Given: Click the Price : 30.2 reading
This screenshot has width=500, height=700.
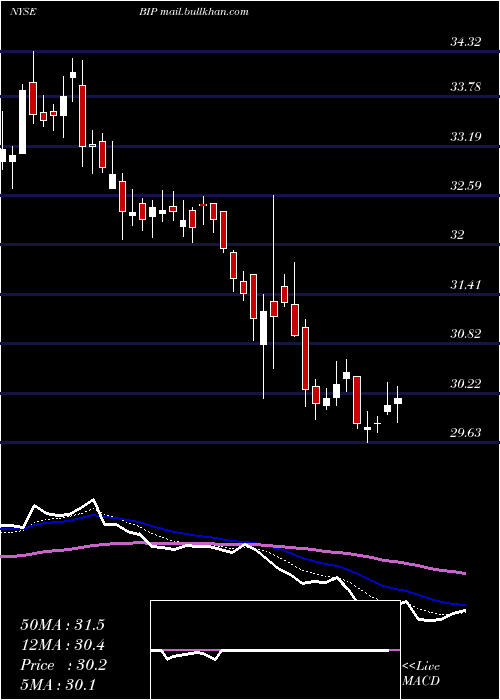Looking at the screenshot, I should [63, 665].
